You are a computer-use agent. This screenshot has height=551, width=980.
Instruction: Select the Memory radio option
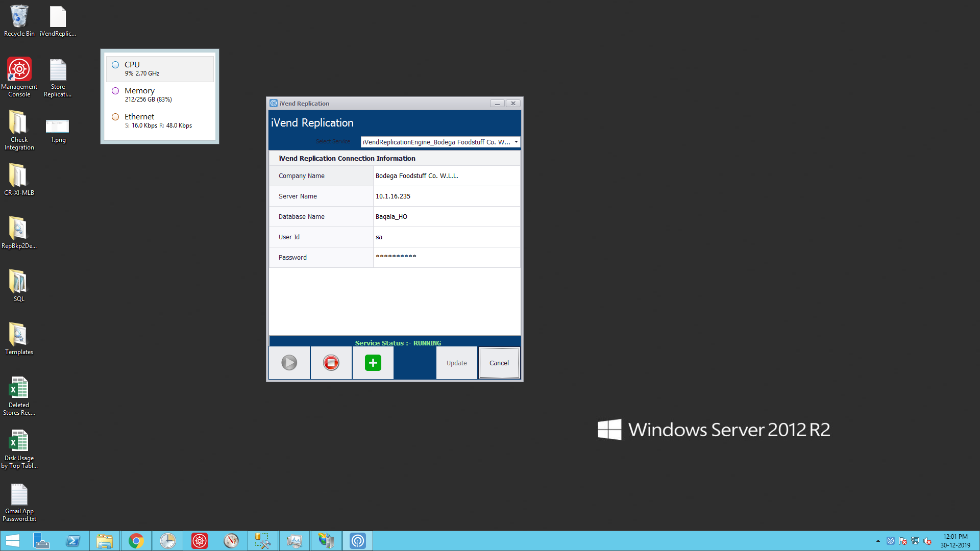115,91
